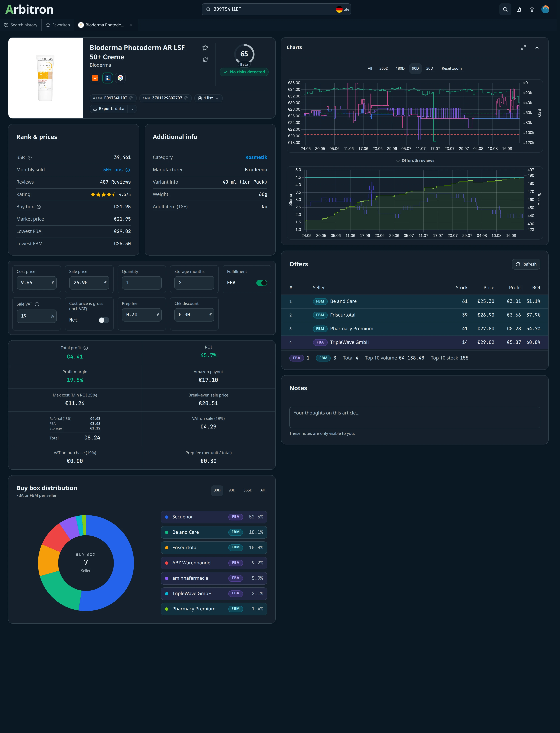The image size is (560, 733).
Task: Select the 180D range in Charts
Action: pyautogui.click(x=400, y=69)
